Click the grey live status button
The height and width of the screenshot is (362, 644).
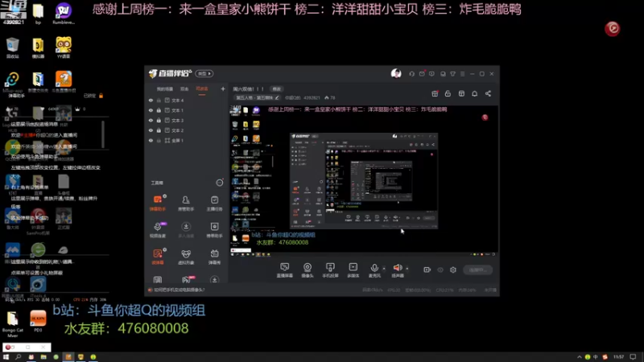click(x=477, y=269)
